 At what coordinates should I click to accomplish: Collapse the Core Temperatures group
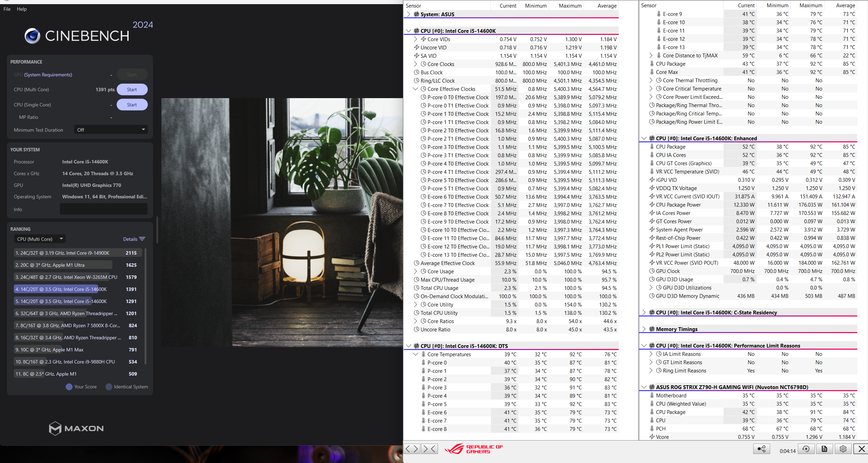(416, 354)
